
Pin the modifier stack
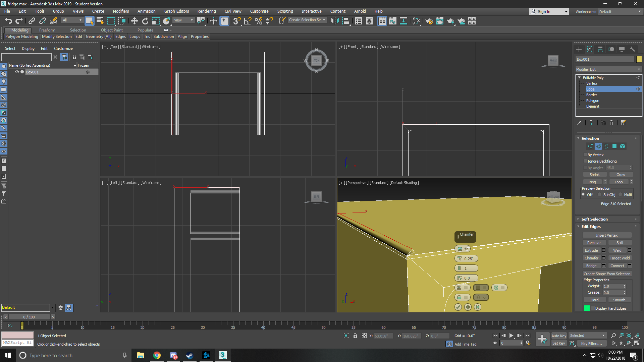point(579,123)
